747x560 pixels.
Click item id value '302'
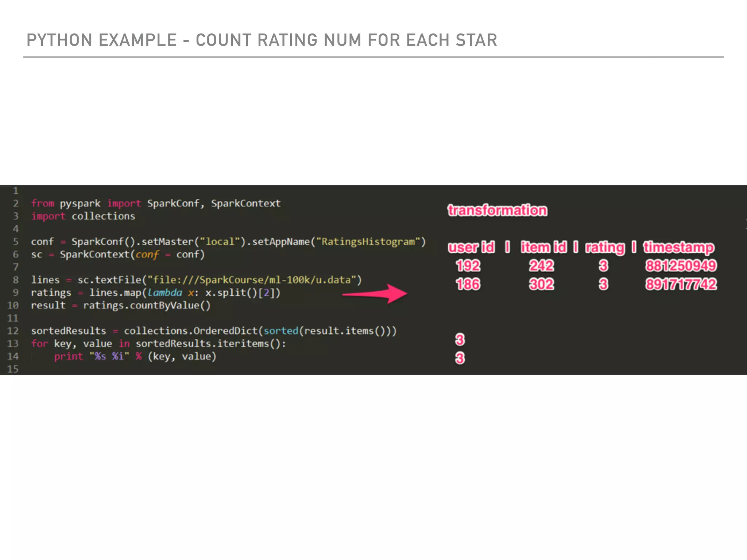coord(542,284)
